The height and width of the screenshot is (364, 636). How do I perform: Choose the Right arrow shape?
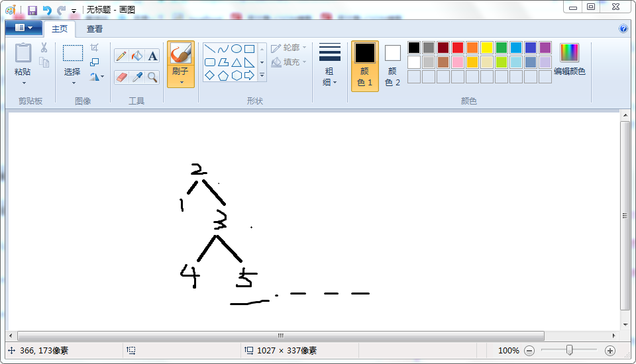click(250, 75)
